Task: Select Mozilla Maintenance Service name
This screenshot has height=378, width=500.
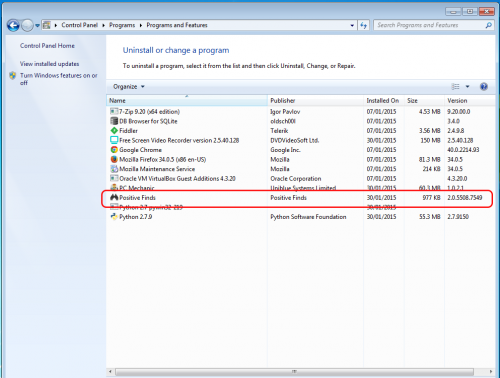Action: coord(157,169)
